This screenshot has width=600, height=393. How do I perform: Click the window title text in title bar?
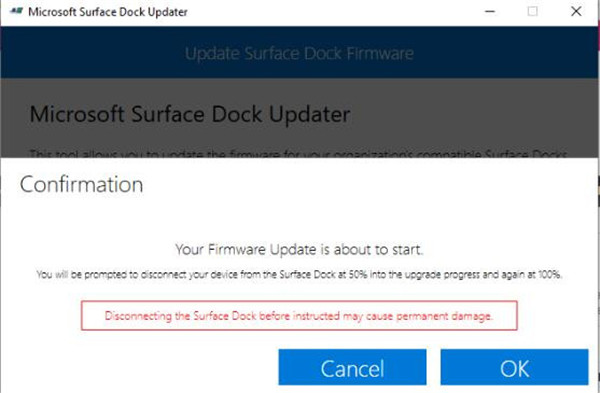108,12
